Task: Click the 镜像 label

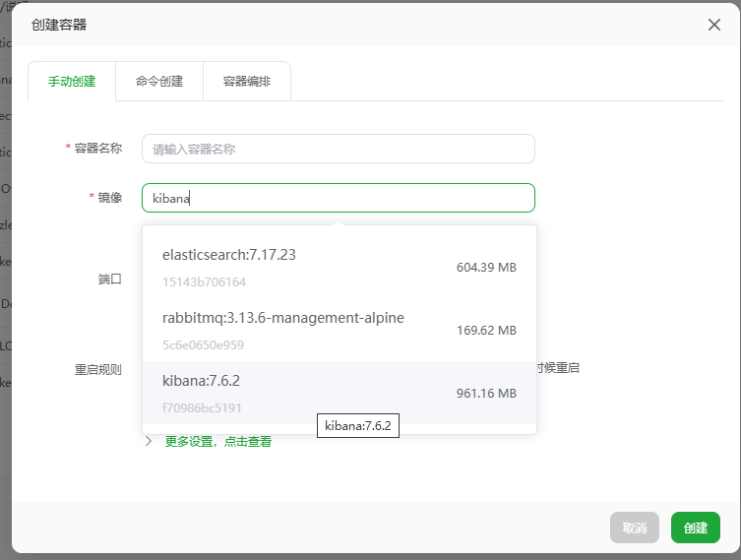Action: pyautogui.click(x=109, y=198)
